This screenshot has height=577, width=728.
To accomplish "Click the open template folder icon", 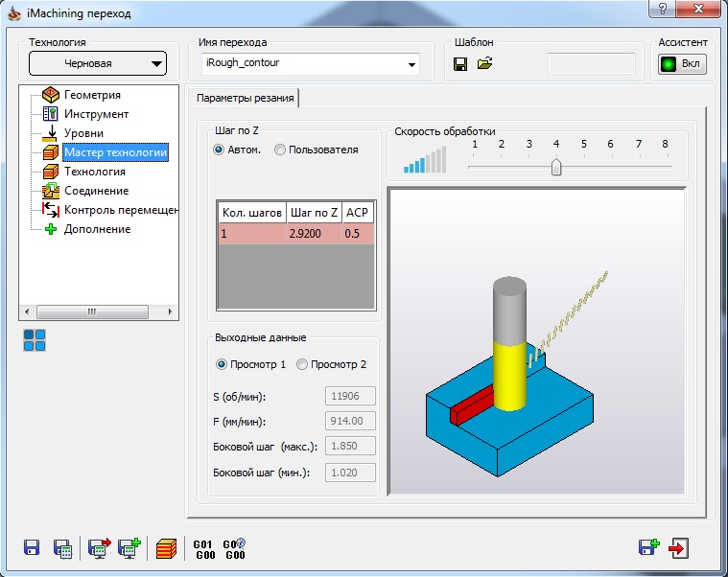I will [x=484, y=63].
